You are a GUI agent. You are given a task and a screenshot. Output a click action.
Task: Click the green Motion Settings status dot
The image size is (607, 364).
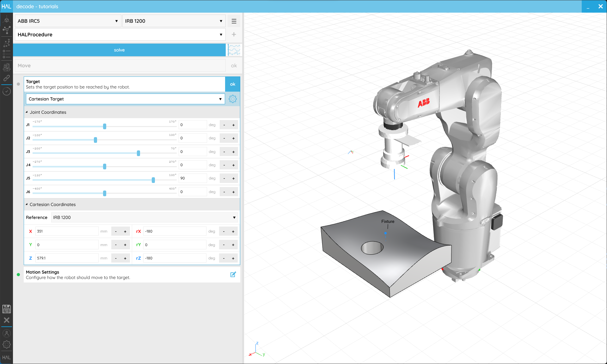(x=18, y=275)
